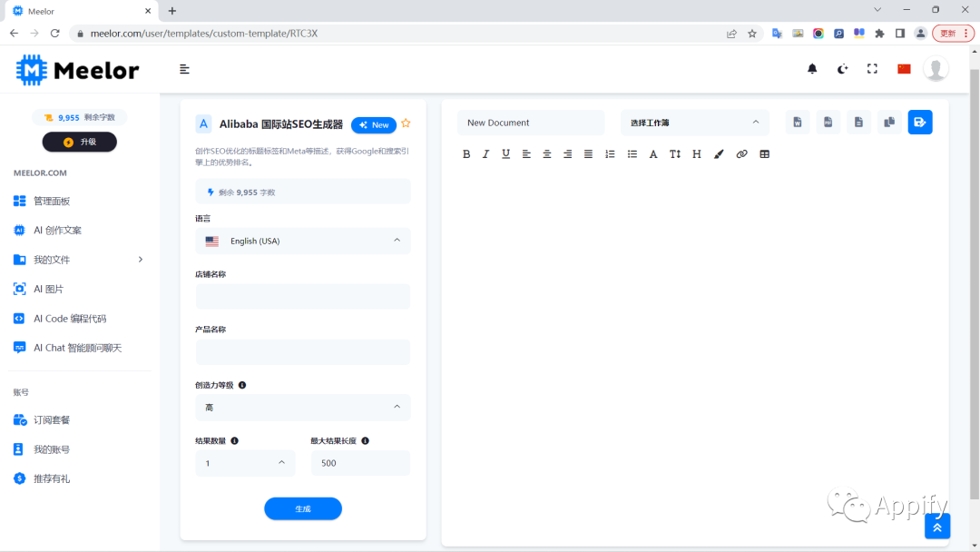
Task: Select the highlight brush color tool
Action: [719, 154]
